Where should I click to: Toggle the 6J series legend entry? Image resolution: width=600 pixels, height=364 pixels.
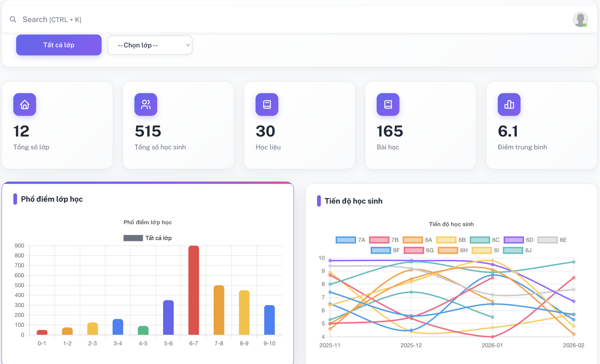[x=517, y=251]
